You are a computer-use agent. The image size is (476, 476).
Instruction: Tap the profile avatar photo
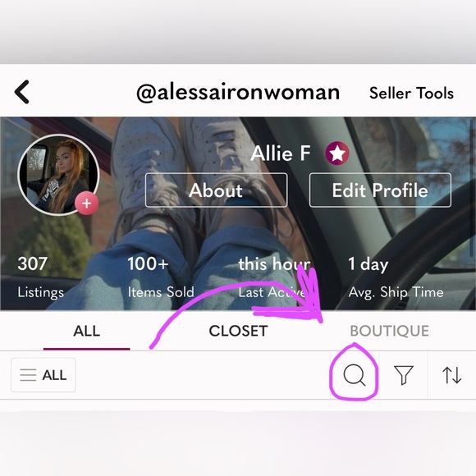[58, 175]
